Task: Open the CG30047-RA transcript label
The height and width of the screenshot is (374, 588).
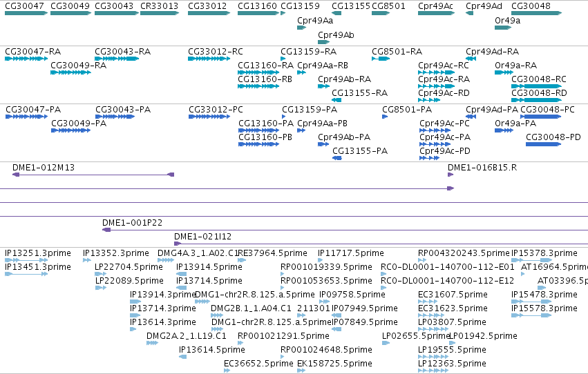Action: click(x=33, y=51)
